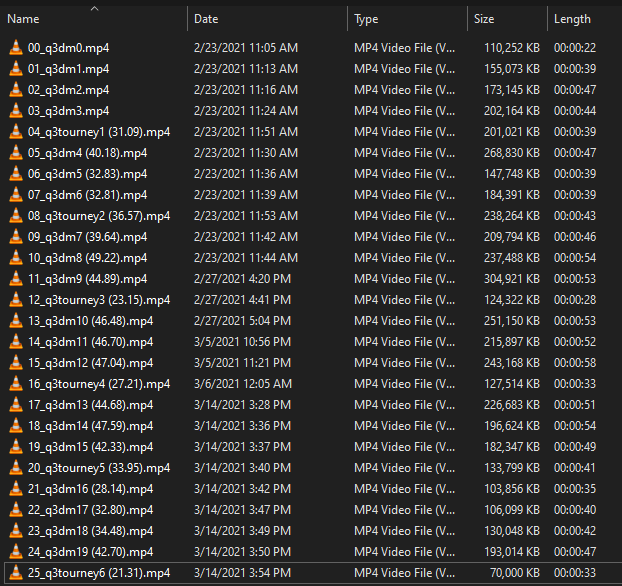This screenshot has width=622, height=586.
Task: Sort files by the Name column header
Action: tap(24, 19)
